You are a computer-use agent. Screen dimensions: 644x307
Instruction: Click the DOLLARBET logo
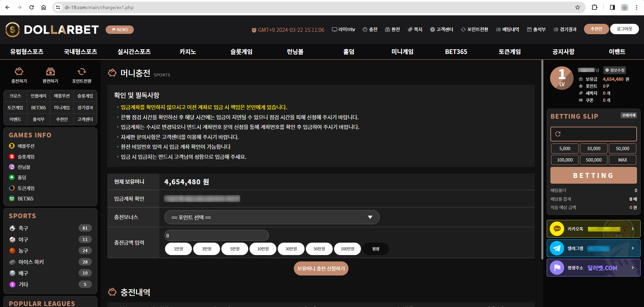click(52, 30)
